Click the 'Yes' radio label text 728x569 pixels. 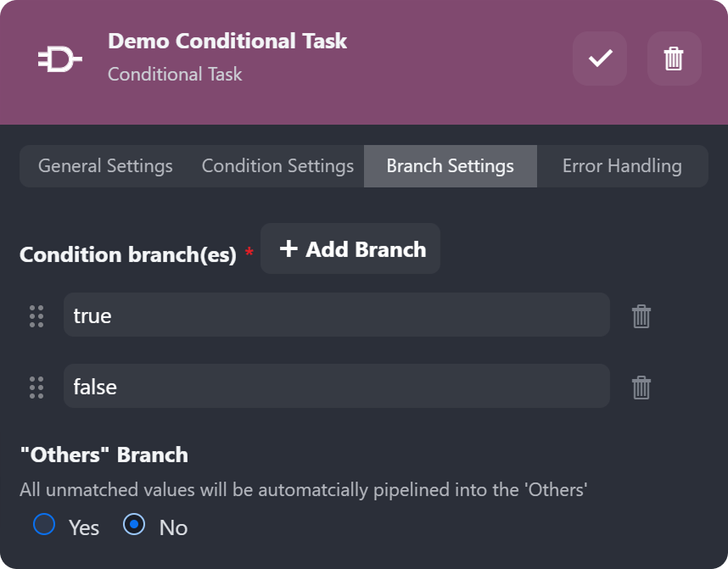click(x=84, y=527)
